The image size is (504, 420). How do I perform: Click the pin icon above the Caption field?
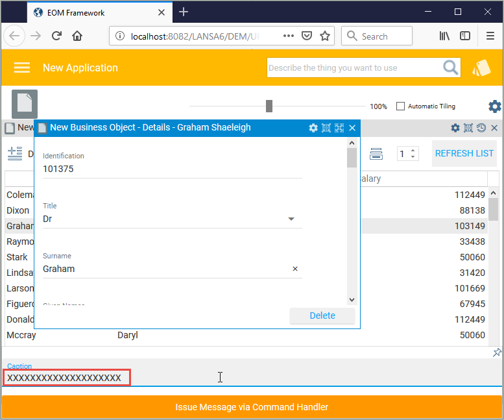tap(497, 352)
